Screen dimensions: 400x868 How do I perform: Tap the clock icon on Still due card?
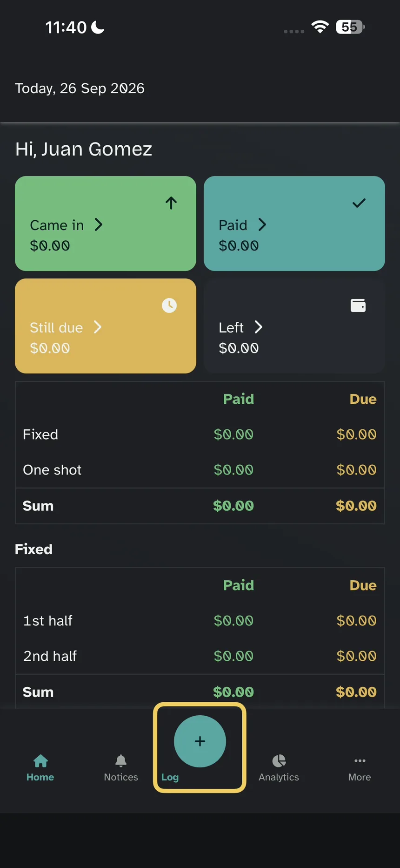pos(169,305)
